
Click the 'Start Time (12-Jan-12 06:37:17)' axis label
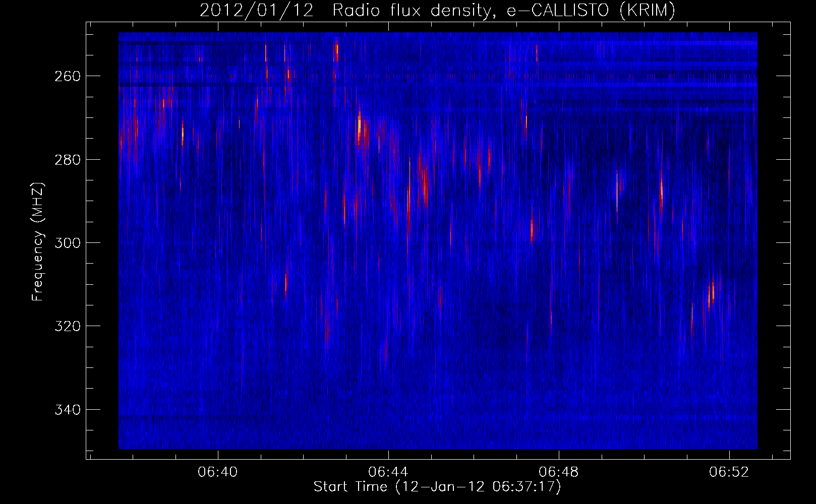click(x=437, y=487)
